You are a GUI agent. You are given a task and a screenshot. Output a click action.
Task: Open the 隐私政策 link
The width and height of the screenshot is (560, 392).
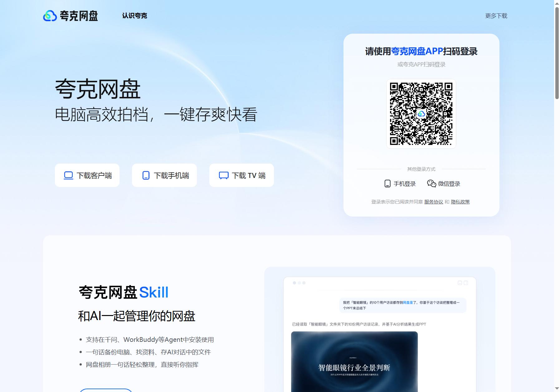click(460, 202)
